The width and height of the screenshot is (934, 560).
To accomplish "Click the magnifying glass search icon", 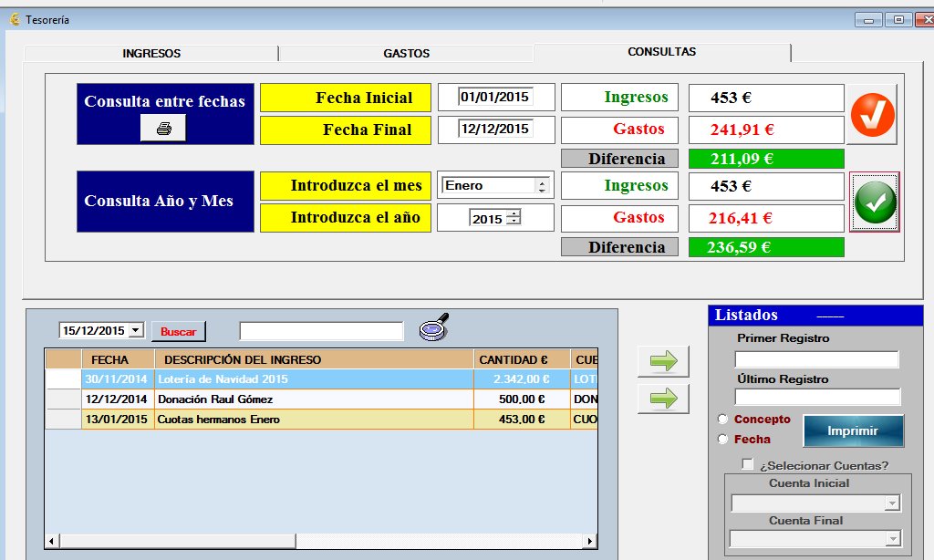I will tap(434, 327).
